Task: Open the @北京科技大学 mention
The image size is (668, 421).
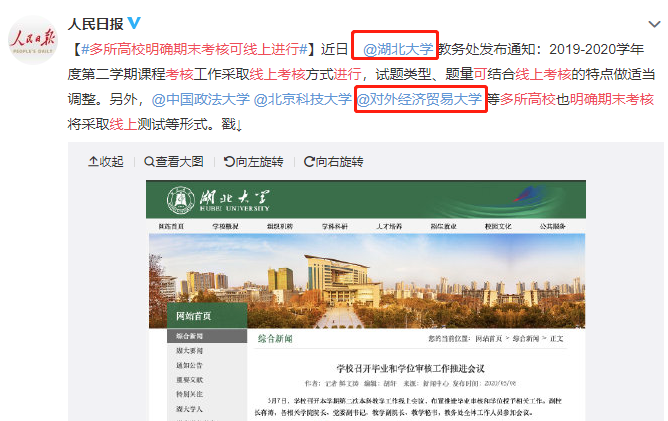Action: (302, 99)
